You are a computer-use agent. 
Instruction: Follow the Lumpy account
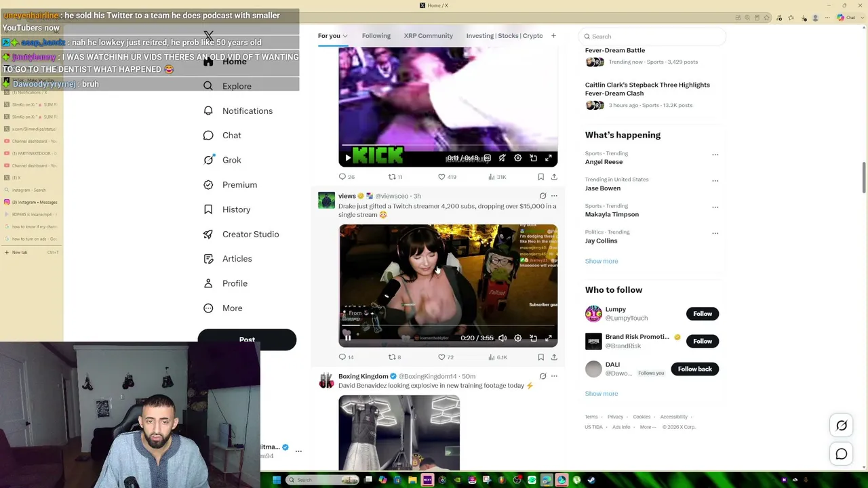[703, 314]
